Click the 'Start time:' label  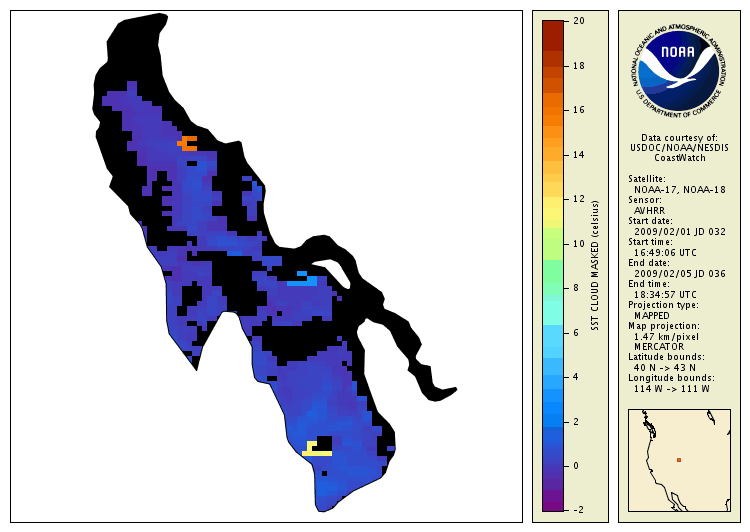(650, 242)
